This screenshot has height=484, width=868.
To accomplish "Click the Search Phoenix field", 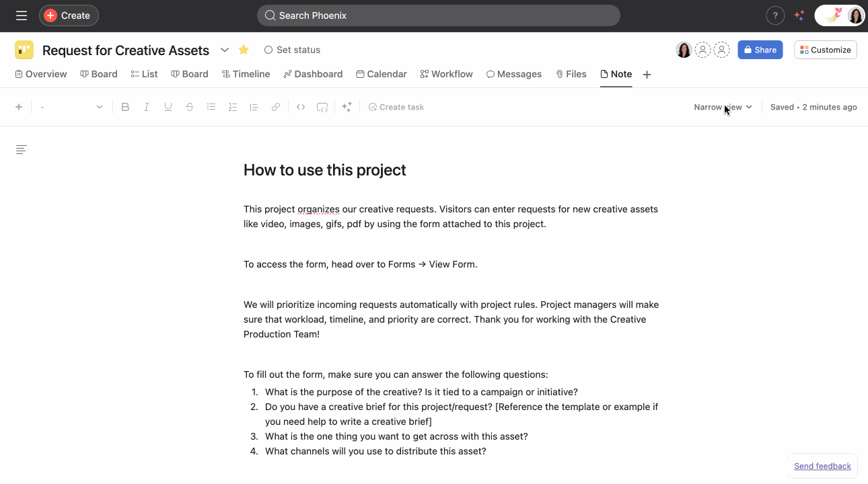I will pyautogui.click(x=438, y=15).
